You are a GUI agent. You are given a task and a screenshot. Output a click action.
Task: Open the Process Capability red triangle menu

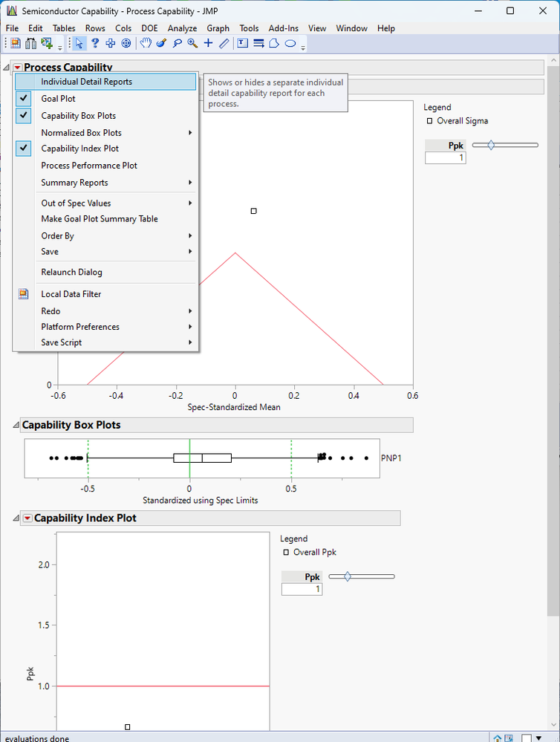(18, 68)
